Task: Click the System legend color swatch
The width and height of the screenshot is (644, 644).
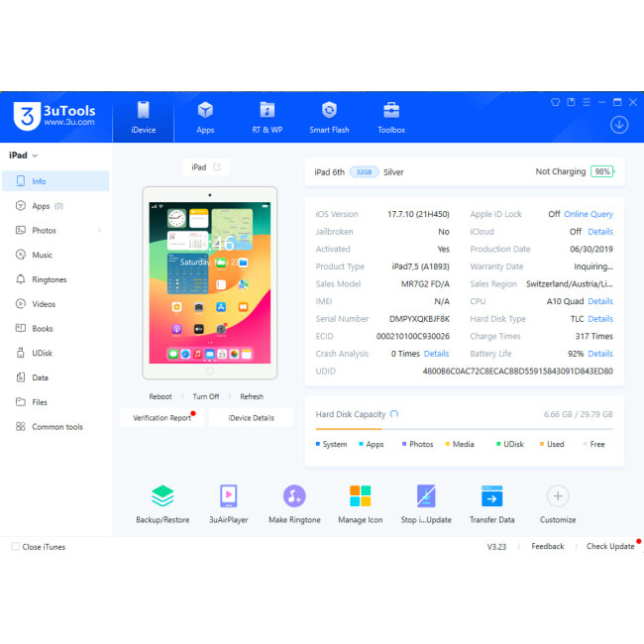Action: pyautogui.click(x=317, y=444)
